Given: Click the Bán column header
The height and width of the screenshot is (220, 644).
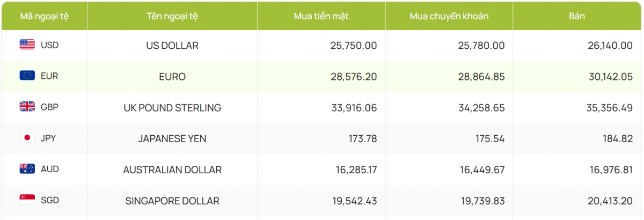Looking at the screenshot, I should coord(577,16).
